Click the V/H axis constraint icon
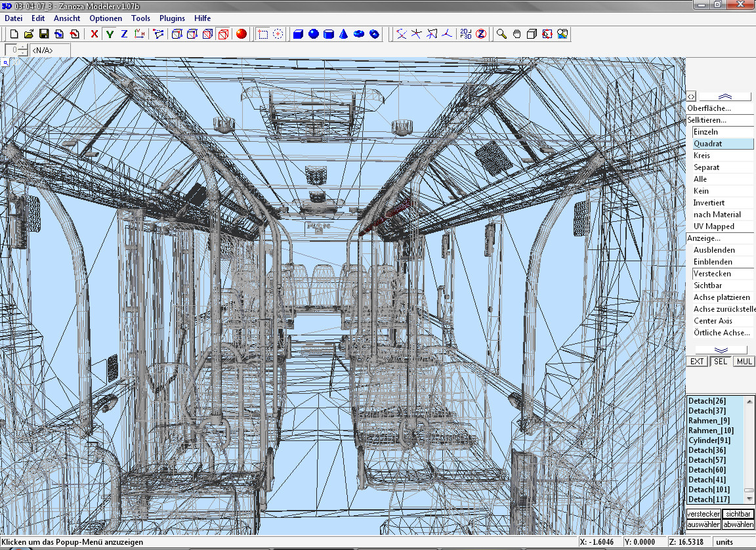Screen dimensions: 756x550 pos(139,33)
